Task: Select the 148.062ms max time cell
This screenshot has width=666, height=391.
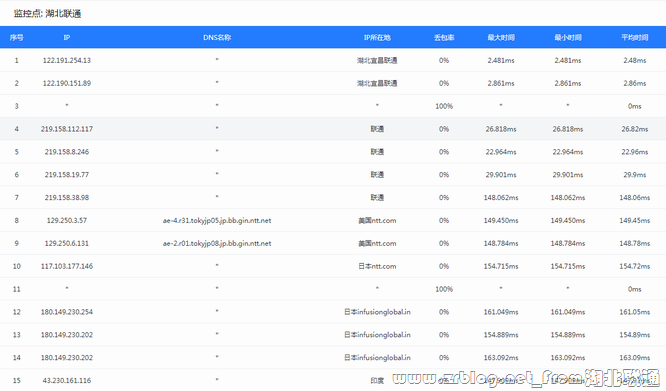Action: [x=501, y=197]
